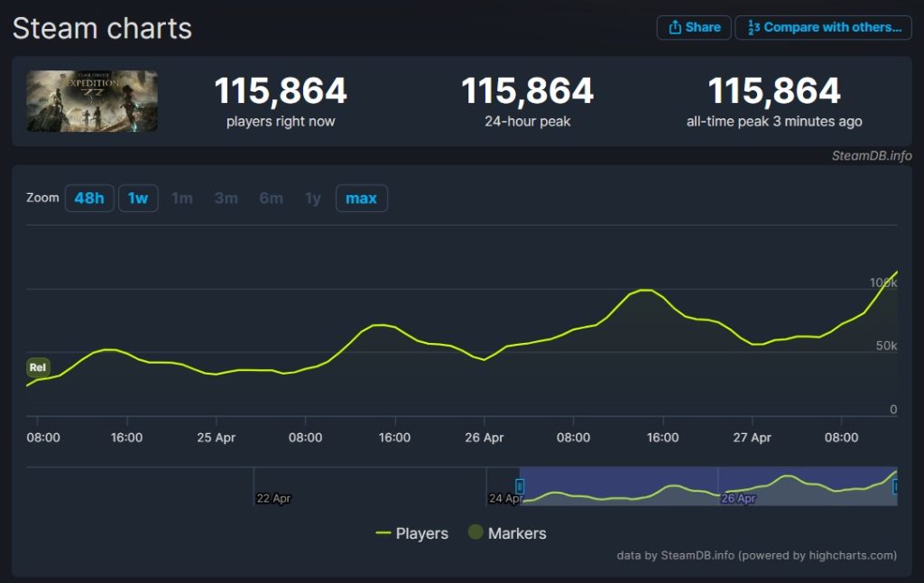Open the Compare with others panel

(x=823, y=27)
